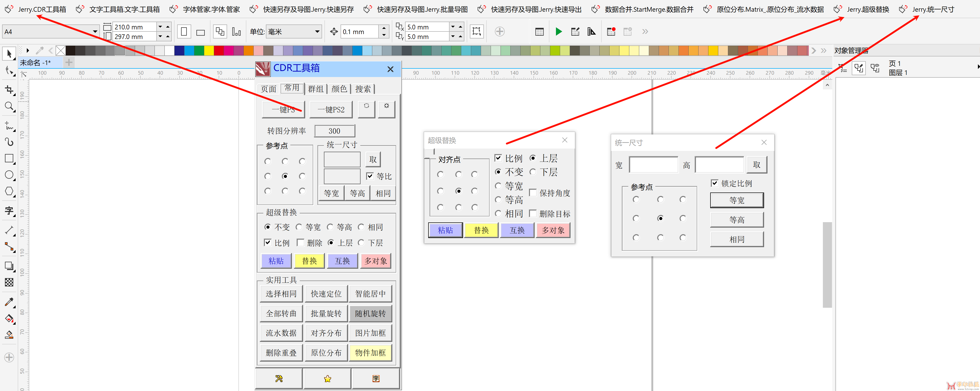This screenshot has height=391, width=980.
Task: Select the Ellipse tool
Action: point(9,175)
